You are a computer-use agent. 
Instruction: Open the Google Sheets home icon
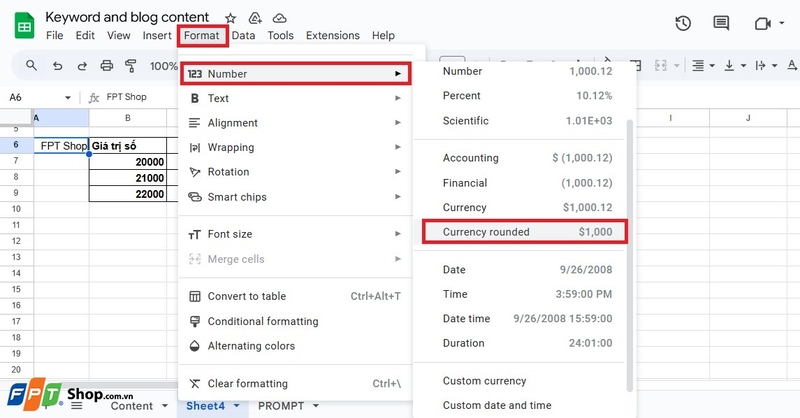coord(24,27)
